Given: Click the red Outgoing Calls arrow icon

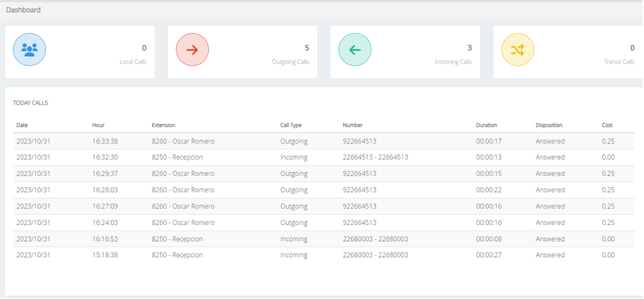Looking at the screenshot, I should point(192,50).
